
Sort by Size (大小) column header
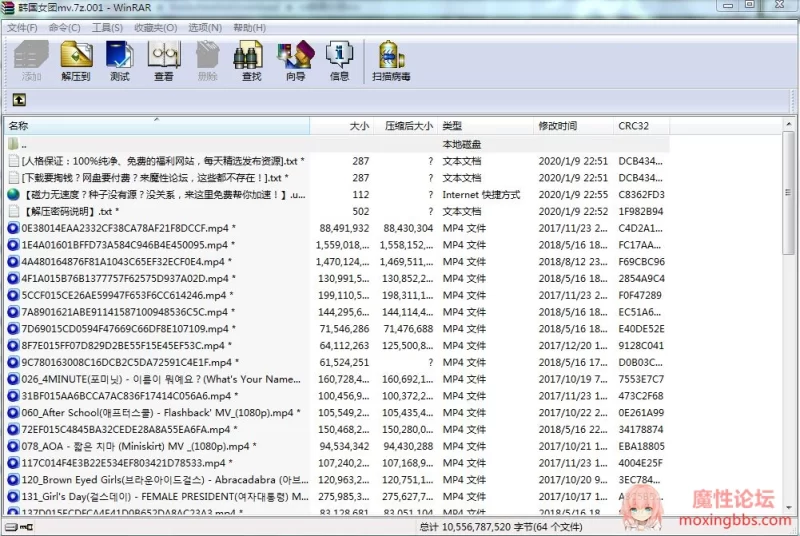pos(341,126)
